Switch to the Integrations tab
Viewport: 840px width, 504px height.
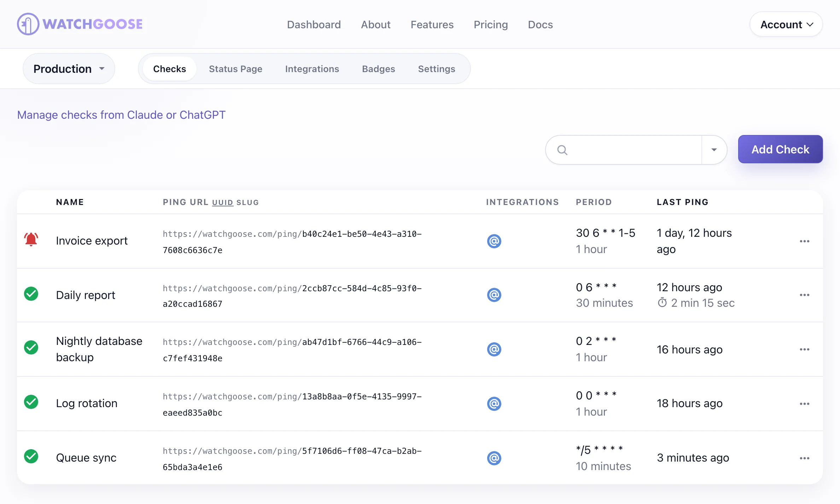tap(312, 69)
